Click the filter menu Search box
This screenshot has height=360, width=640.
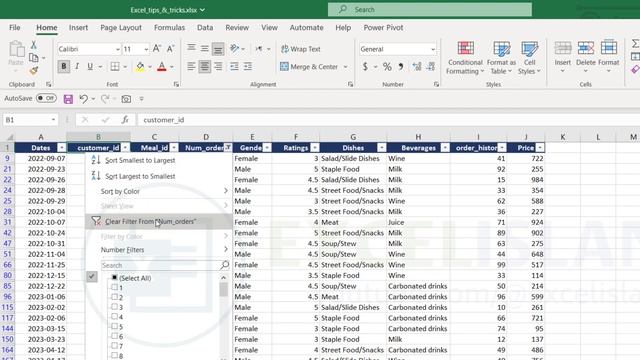(165, 265)
